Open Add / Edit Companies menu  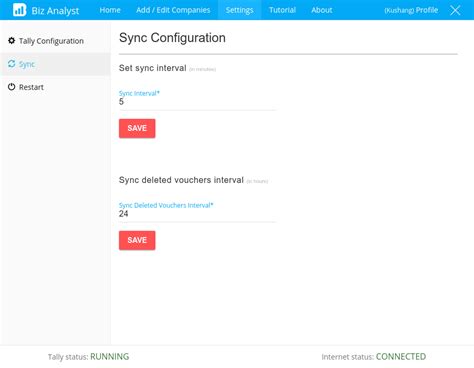pos(173,10)
